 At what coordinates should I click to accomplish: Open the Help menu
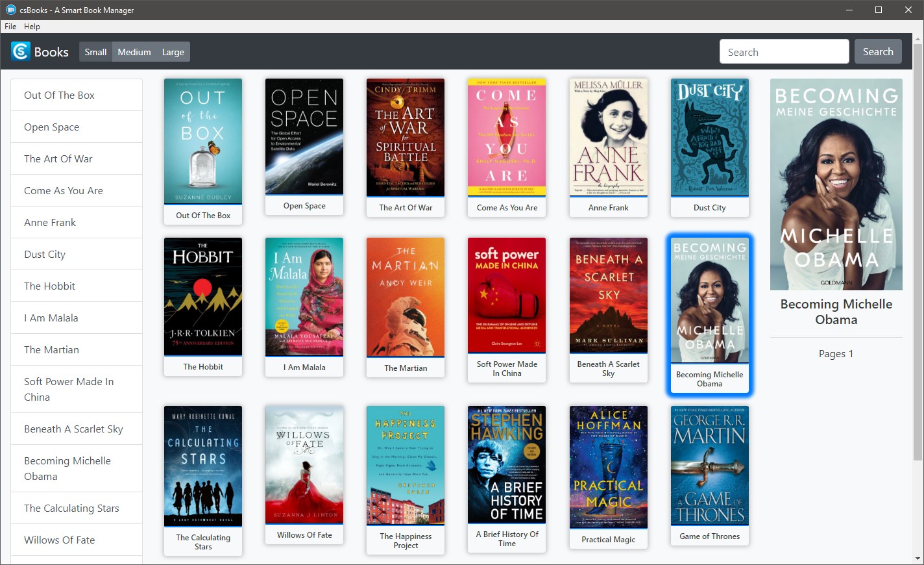point(32,27)
